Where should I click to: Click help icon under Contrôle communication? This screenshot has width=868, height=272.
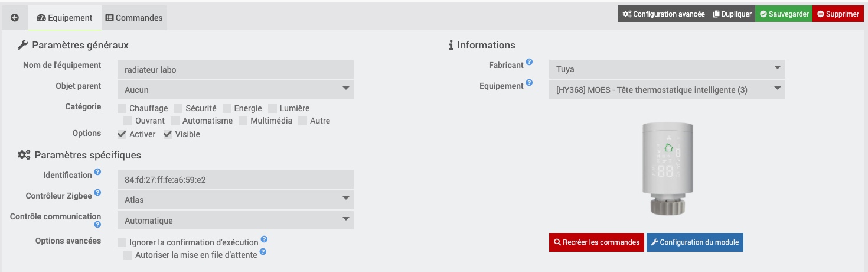pyautogui.click(x=97, y=225)
